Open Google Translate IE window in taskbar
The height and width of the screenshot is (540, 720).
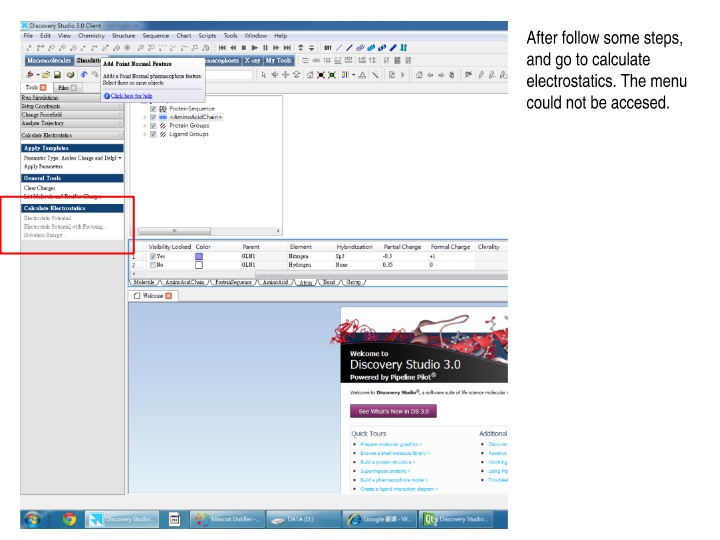coord(380,519)
